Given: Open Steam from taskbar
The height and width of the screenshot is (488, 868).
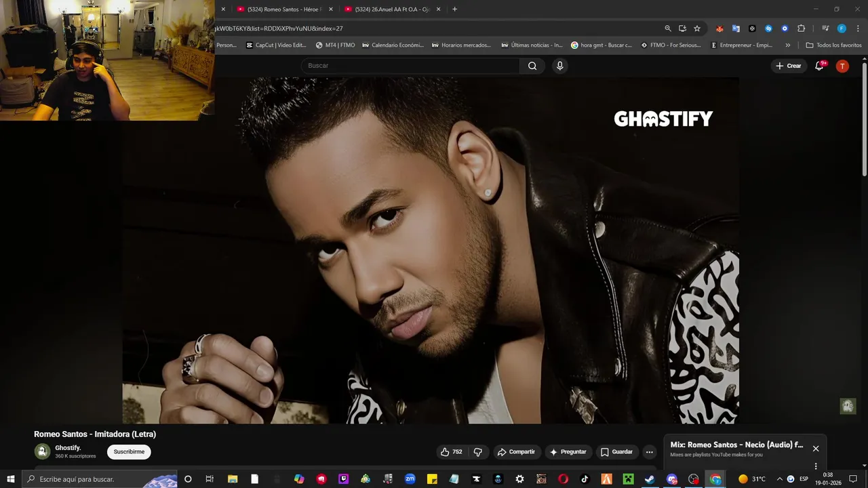Looking at the screenshot, I should pos(649,479).
